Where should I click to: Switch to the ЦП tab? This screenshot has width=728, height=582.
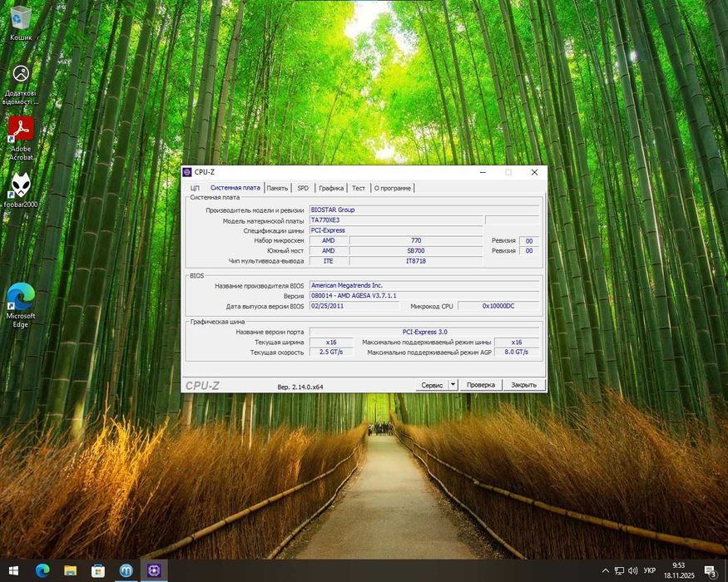[195, 188]
